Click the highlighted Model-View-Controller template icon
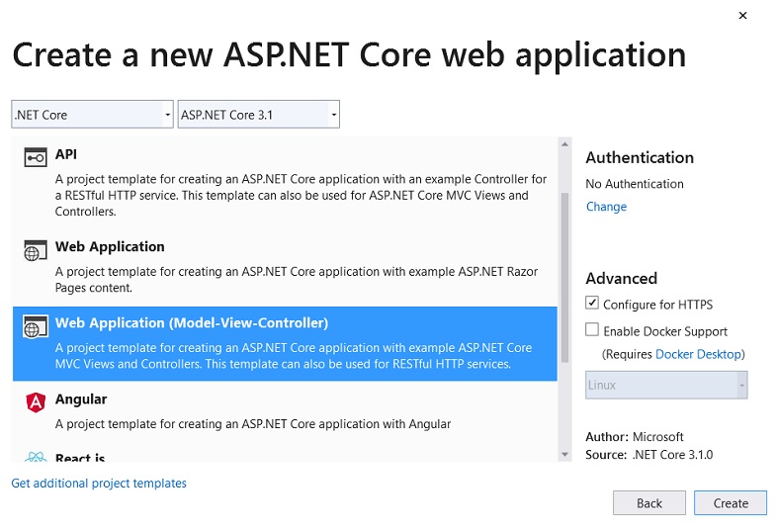The image size is (777, 532). click(x=36, y=326)
